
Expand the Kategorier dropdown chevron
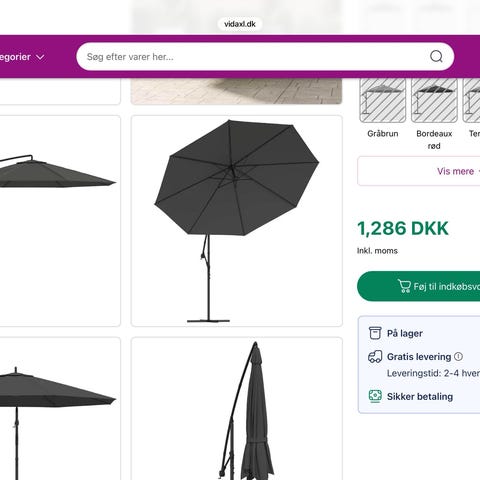[40, 57]
